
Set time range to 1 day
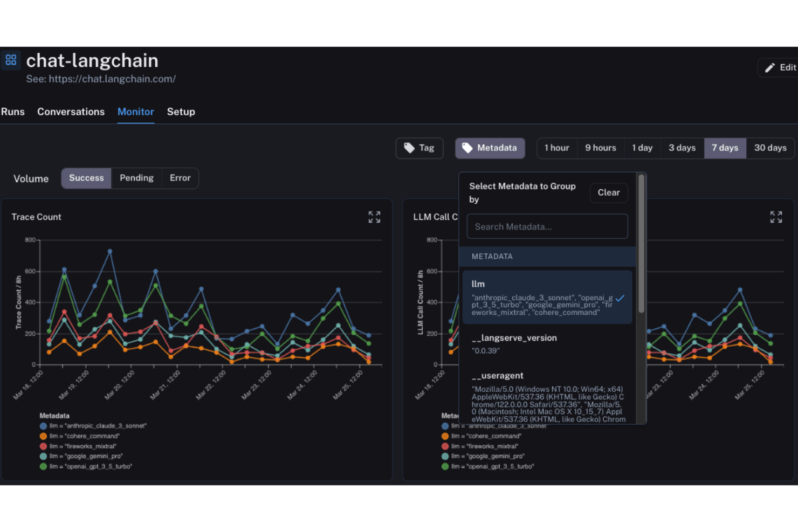pos(642,148)
